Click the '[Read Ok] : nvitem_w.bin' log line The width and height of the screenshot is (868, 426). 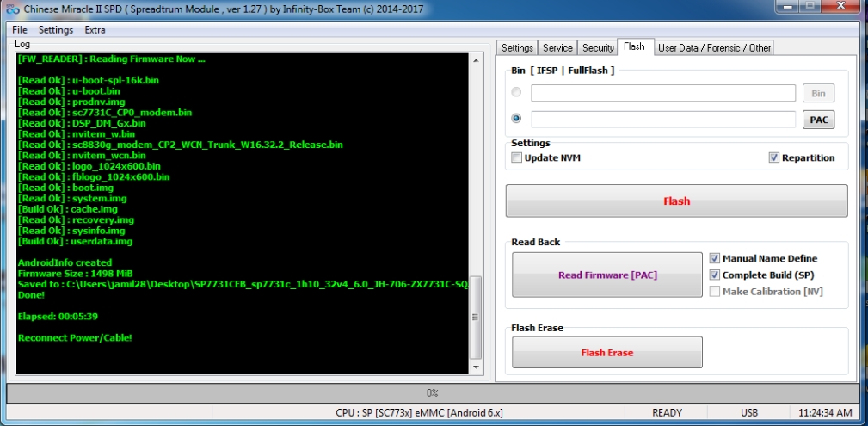coord(77,134)
